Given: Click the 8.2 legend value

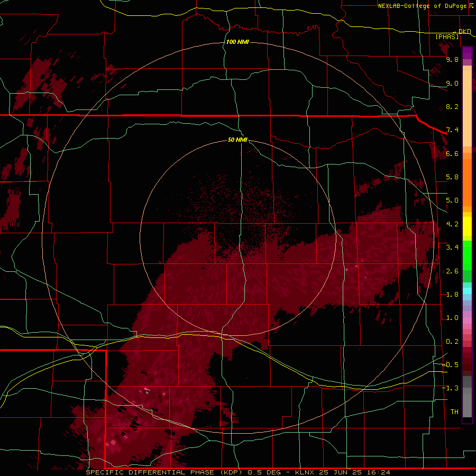Looking at the screenshot, I should coord(452,106).
